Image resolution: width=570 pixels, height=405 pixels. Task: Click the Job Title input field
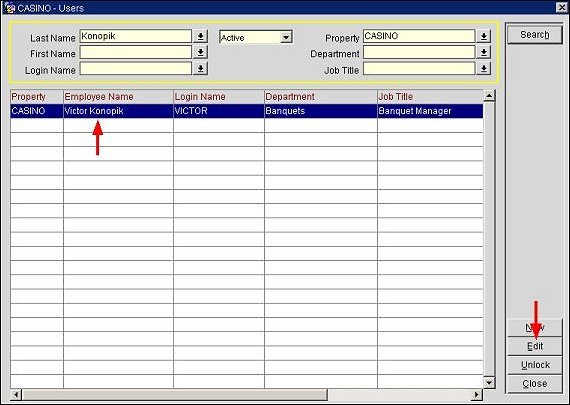tap(419, 68)
